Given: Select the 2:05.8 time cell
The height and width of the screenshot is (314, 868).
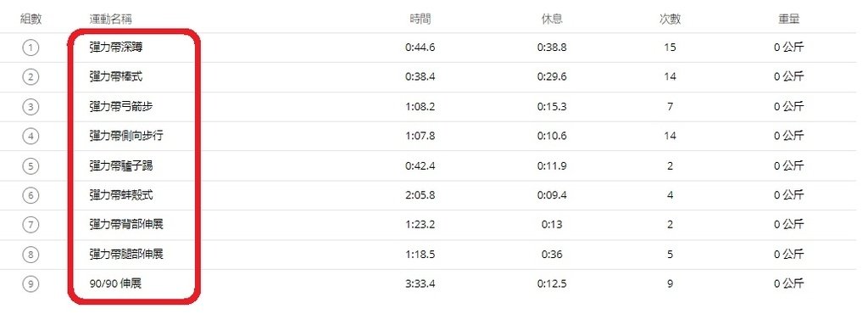Looking at the screenshot, I should pyautogui.click(x=420, y=195).
